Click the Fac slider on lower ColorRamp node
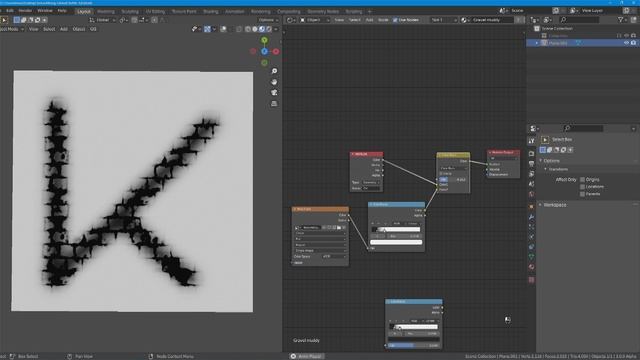 click(x=413, y=346)
